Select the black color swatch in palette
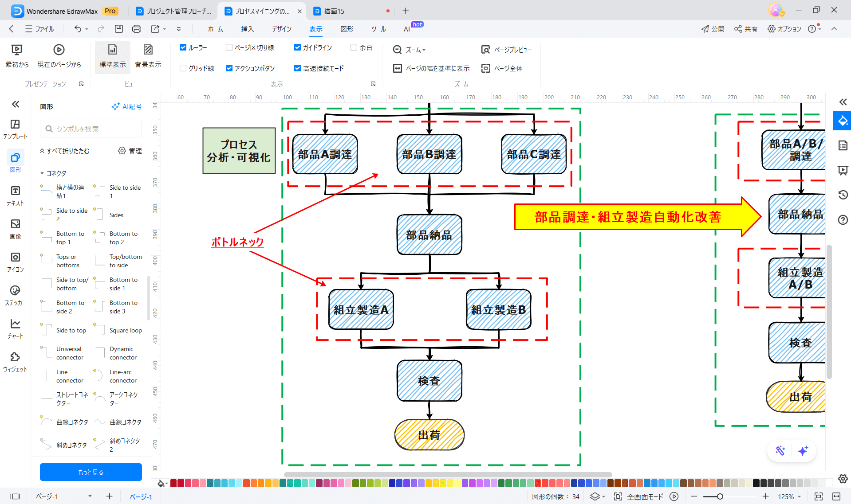 [756, 484]
